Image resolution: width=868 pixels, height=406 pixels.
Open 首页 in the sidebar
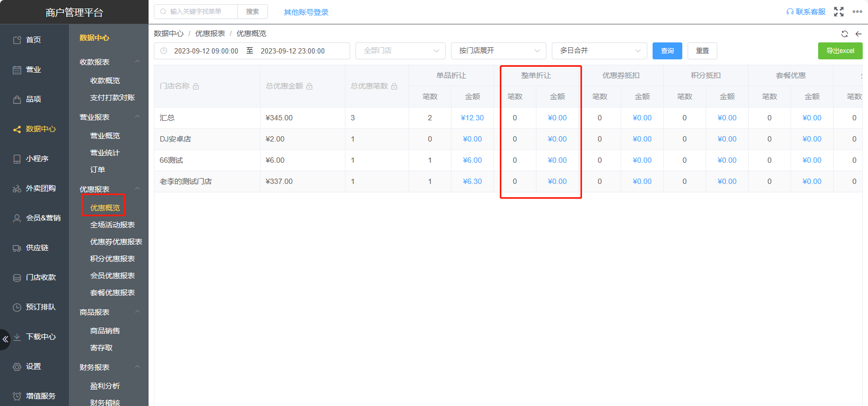point(33,40)
